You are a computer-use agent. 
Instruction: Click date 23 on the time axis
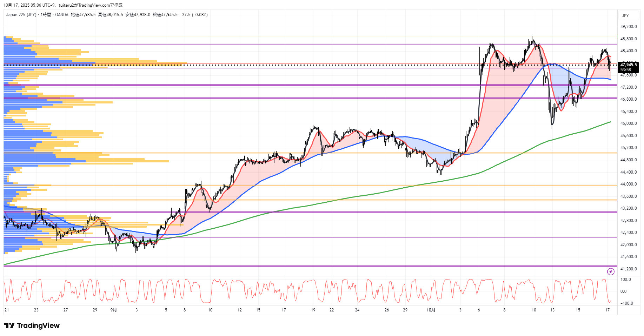pos(36,310)
